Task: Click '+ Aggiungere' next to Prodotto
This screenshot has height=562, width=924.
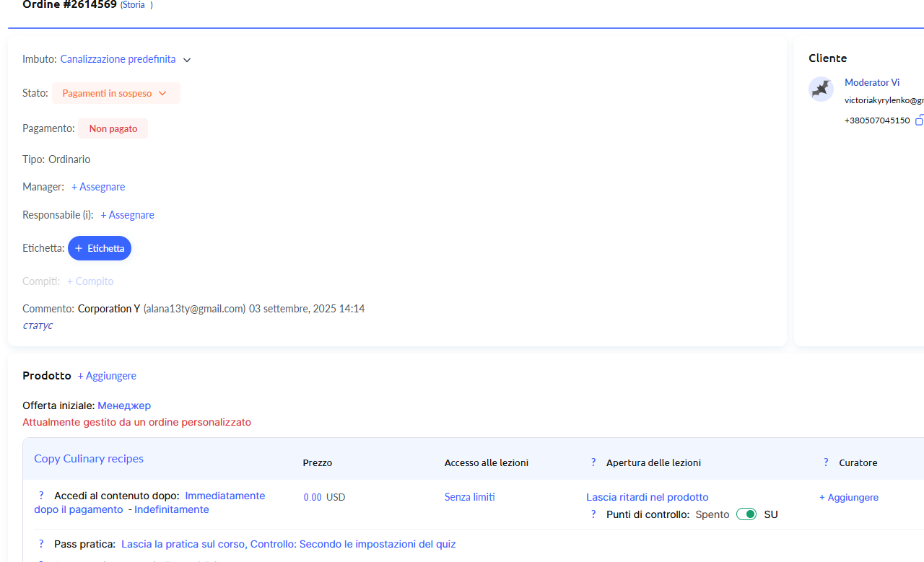Action: pyautogui.click(x=107, y=376)
